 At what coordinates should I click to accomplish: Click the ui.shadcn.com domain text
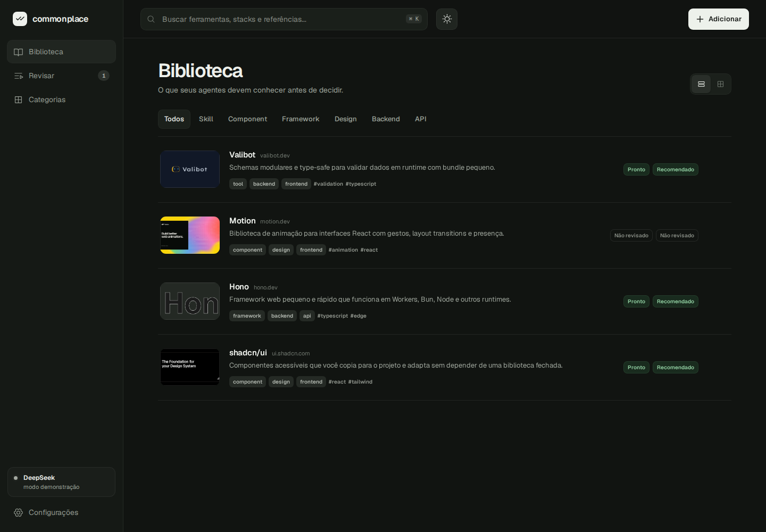[x=290, y=354]
